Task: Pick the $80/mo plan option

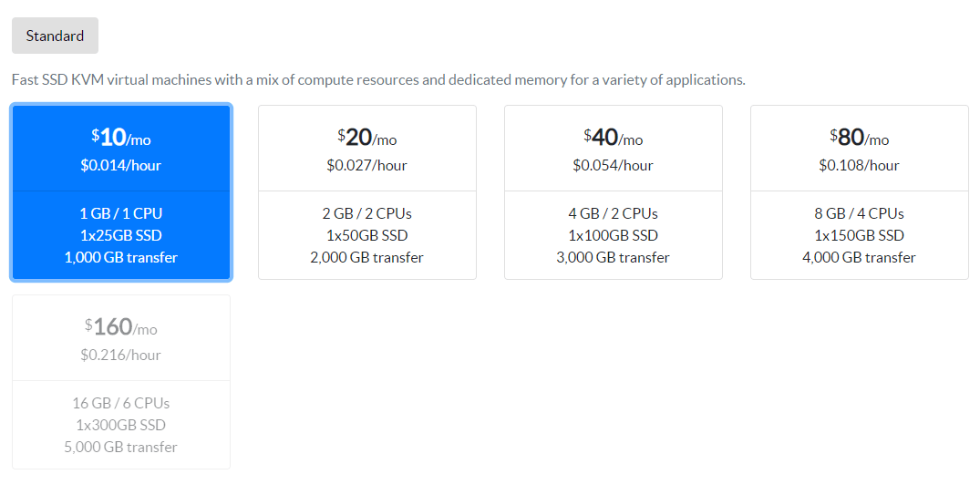Action: tap(860, 191)
